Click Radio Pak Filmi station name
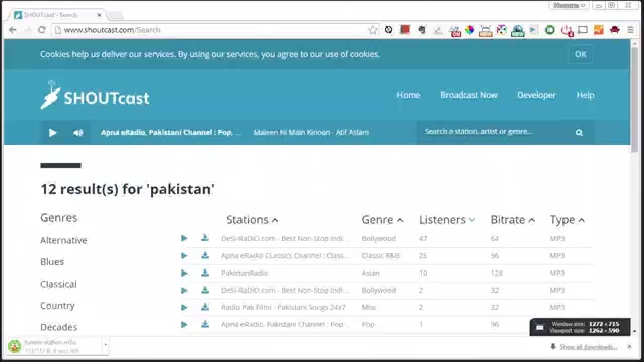Viewport: 644px width, 362px height. point(283,307)
